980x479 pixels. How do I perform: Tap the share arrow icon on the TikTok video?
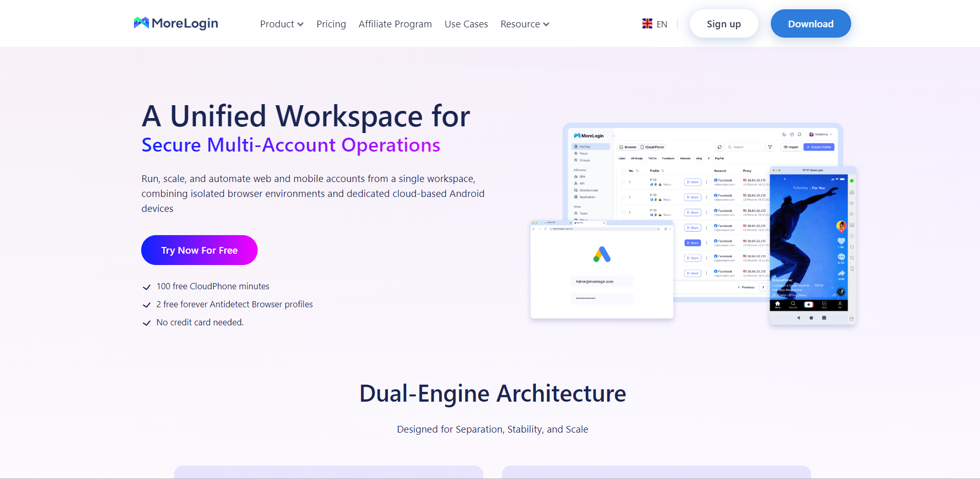tap(841, 273)
